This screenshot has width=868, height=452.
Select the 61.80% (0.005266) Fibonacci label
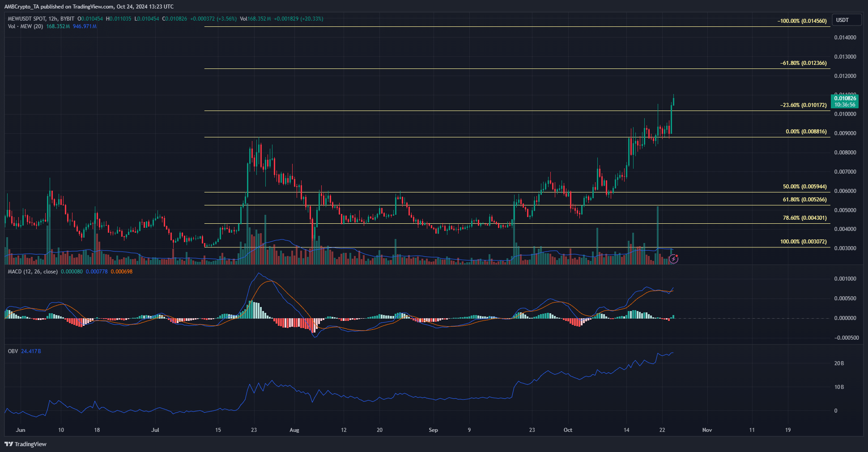point(805,200)
